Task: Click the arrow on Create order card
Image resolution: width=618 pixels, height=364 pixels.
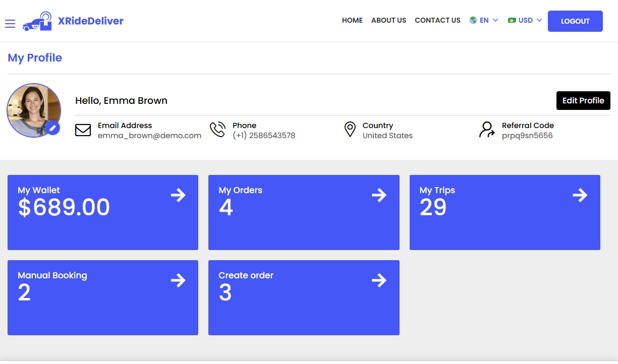Action: (x=379, y=280)
